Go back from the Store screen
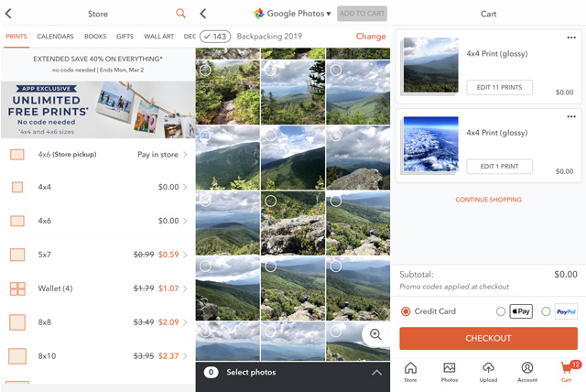Screen dimensions: 586x392 point(8,14)
